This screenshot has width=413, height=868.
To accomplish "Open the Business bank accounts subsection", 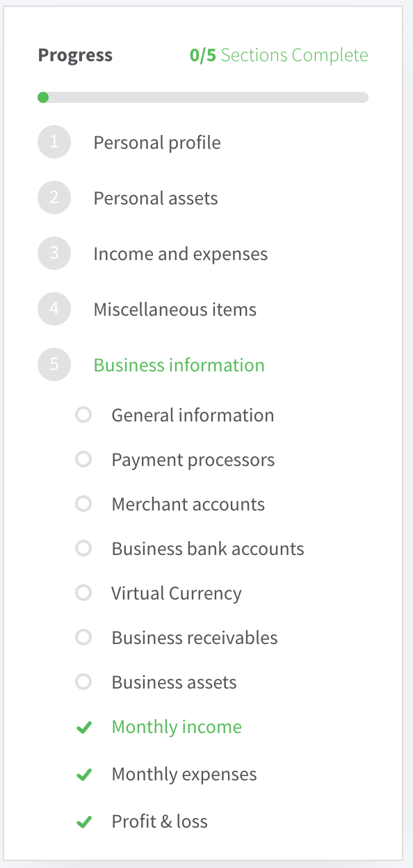I will pyautogui.click(x=208, y=549).
